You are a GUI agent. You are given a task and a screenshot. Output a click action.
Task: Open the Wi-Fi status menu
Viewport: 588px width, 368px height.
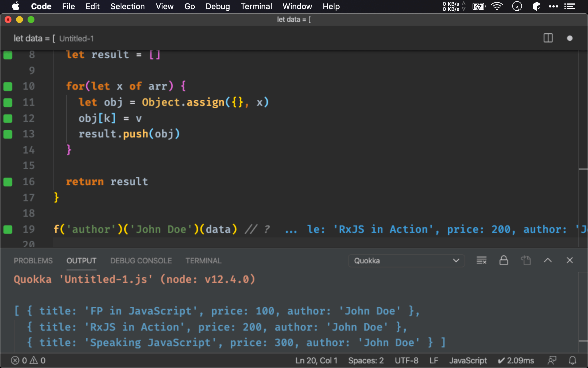[x=497, y=6]
